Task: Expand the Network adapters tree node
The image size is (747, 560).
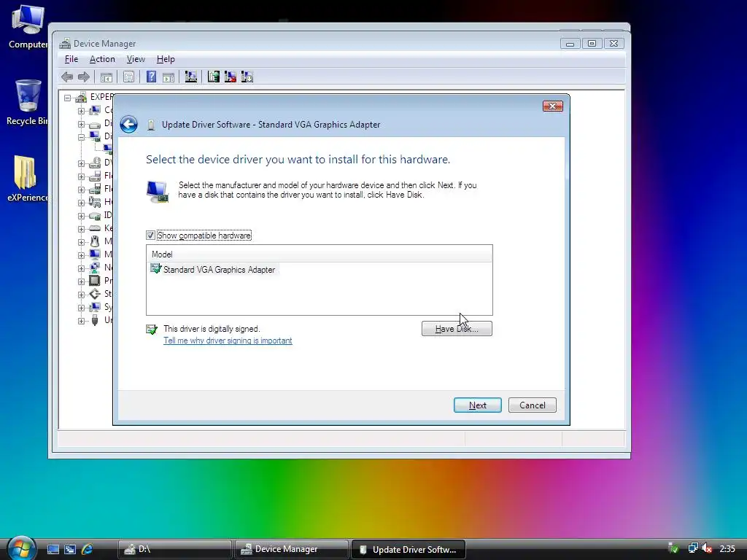Action: pyautogui.click(x=81, y=268)
